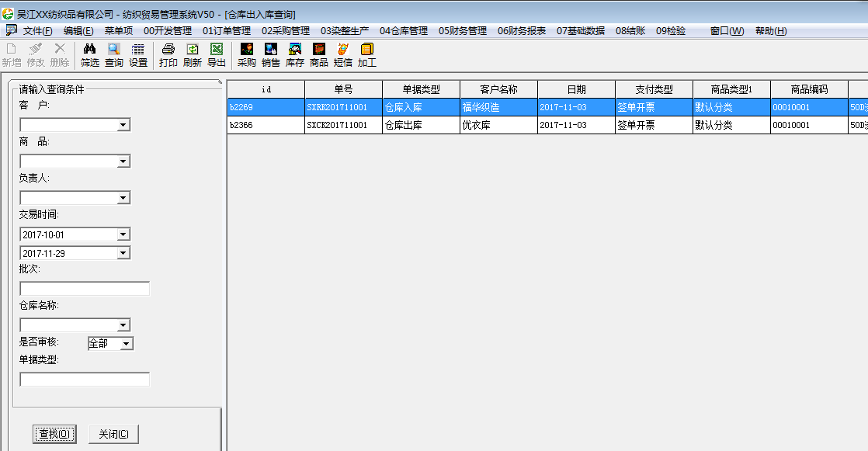Open the 2017-11-29 end date picker
Viewport: 868px width, 451px height.
[x=123, y=254]
